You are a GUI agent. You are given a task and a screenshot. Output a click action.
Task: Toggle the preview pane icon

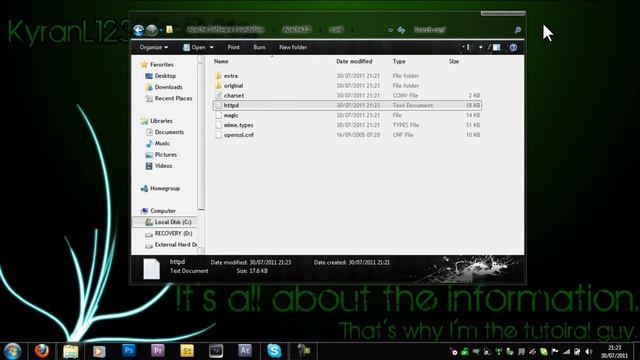[x=496, y=47]
